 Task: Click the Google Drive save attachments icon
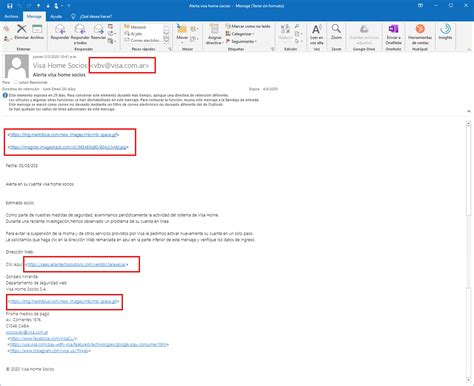364,29
